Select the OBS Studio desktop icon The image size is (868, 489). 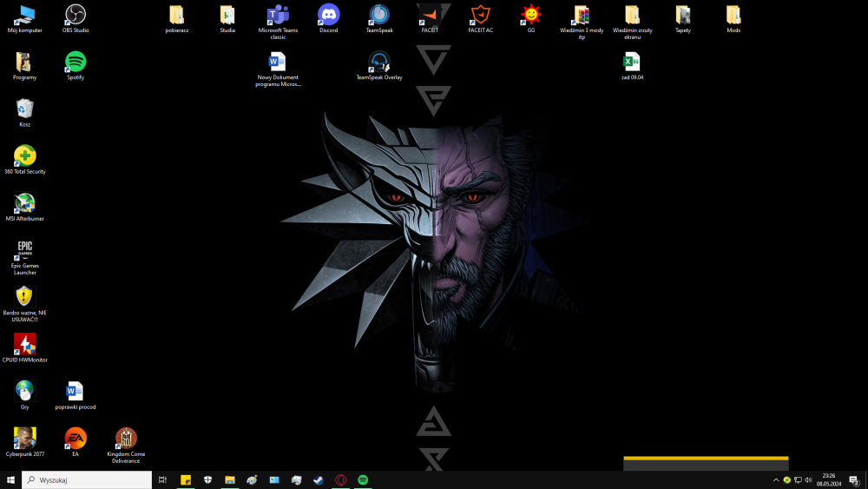76,15
